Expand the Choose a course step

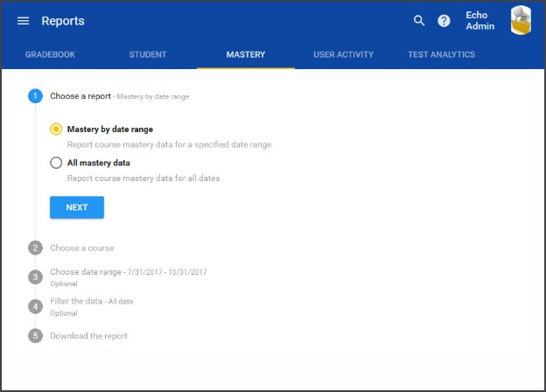click(82, 248)
